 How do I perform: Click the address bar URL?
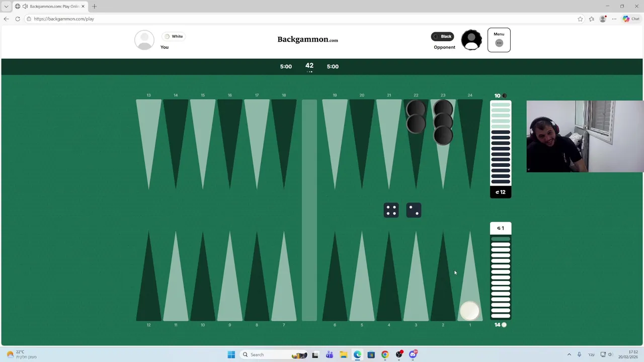(x=64, y=19)
